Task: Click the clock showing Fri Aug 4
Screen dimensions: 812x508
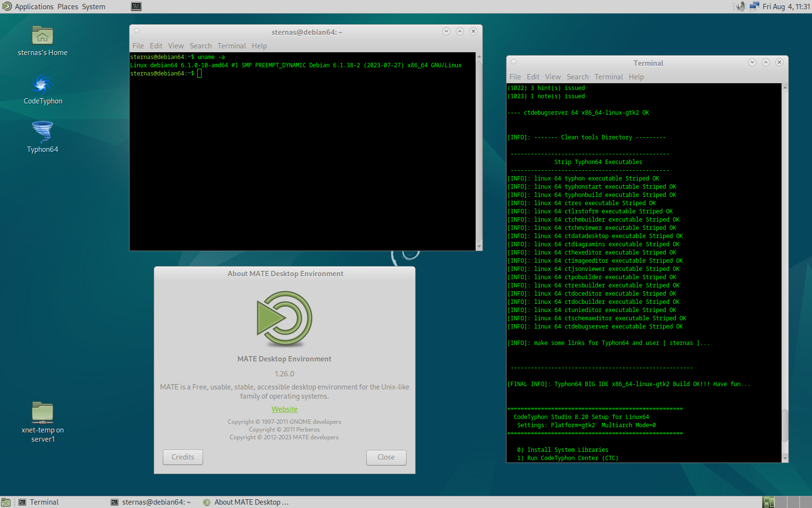Action: coord(785,6)
